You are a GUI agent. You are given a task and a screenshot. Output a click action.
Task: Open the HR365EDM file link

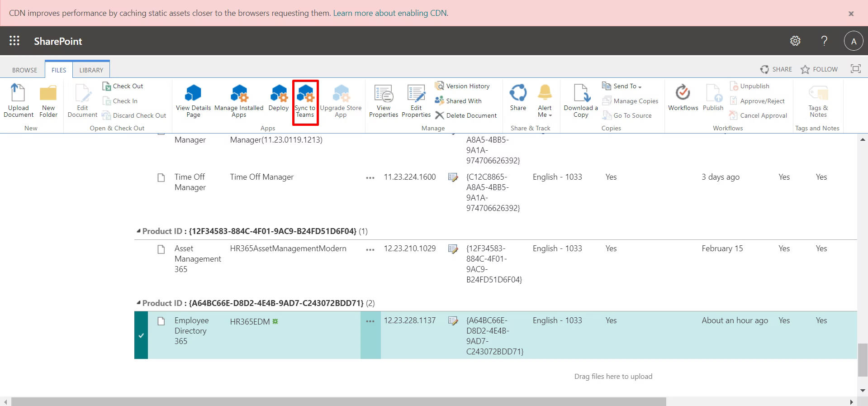[250, 321]
